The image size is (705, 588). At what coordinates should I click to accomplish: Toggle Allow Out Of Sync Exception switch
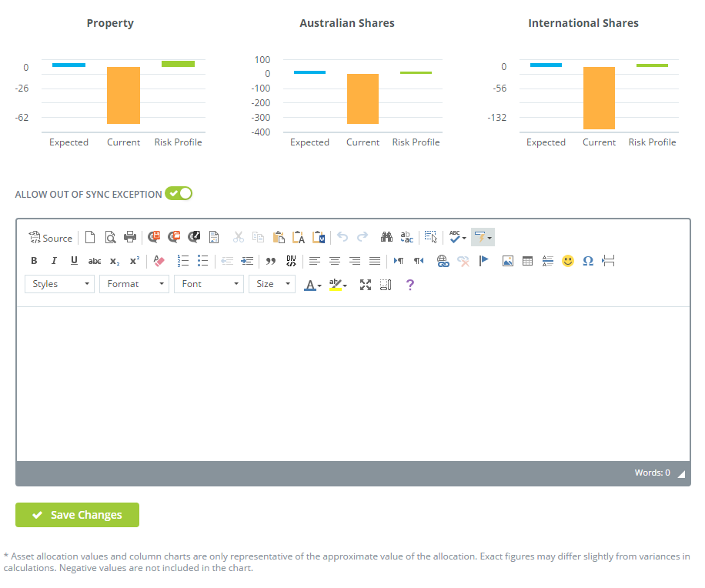pos(179,194)
